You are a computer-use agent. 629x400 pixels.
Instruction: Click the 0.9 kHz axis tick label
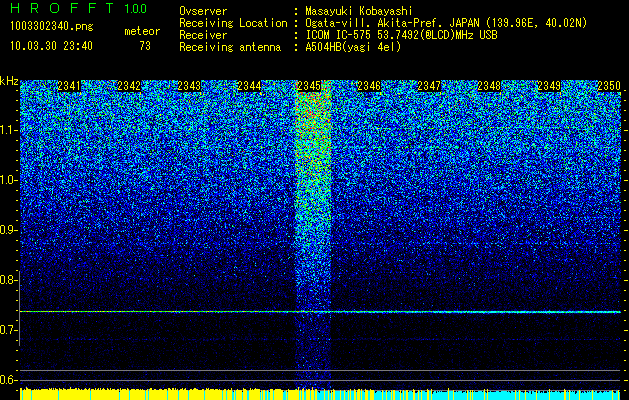[x=8, y=230]
